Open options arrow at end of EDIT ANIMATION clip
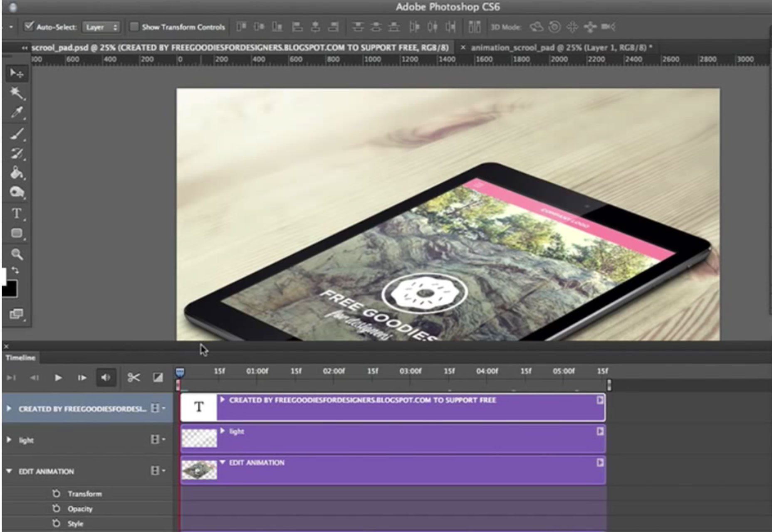772x532 pixels. (x=600, y=462)
